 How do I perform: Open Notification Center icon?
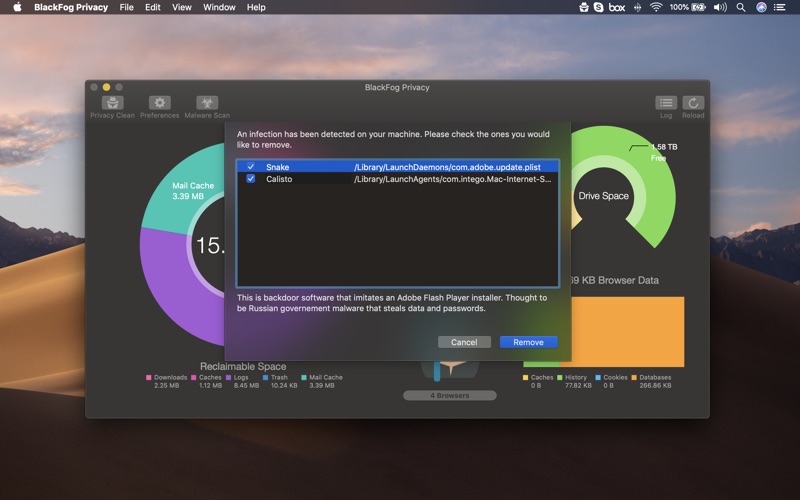(x=779, y=7)
